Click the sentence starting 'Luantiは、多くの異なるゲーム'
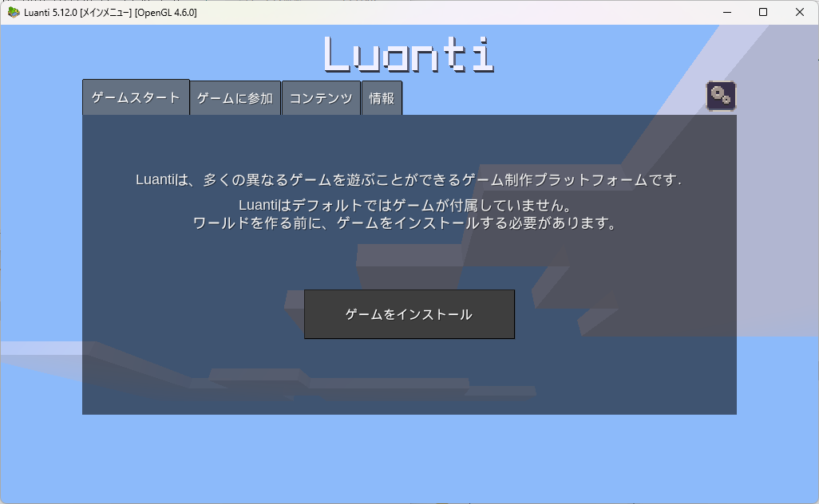The image size is (819, 504). click(x=409, y=180)
